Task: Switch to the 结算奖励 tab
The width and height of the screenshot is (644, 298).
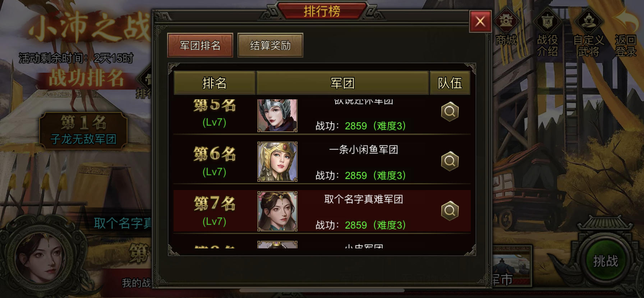Action: (x=270, y=45)
